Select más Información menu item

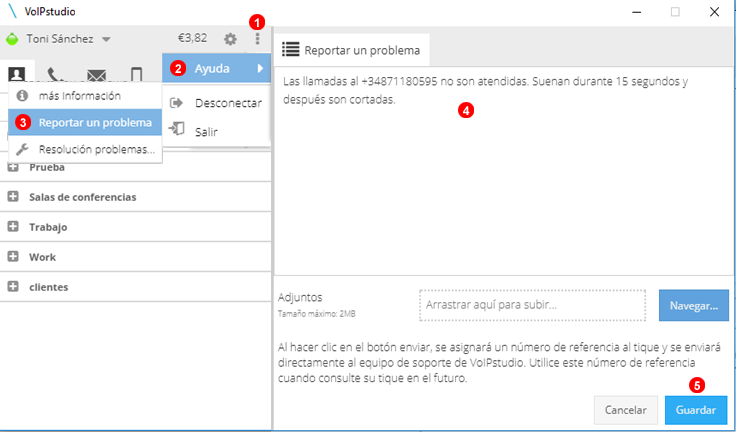click(85, 96)
